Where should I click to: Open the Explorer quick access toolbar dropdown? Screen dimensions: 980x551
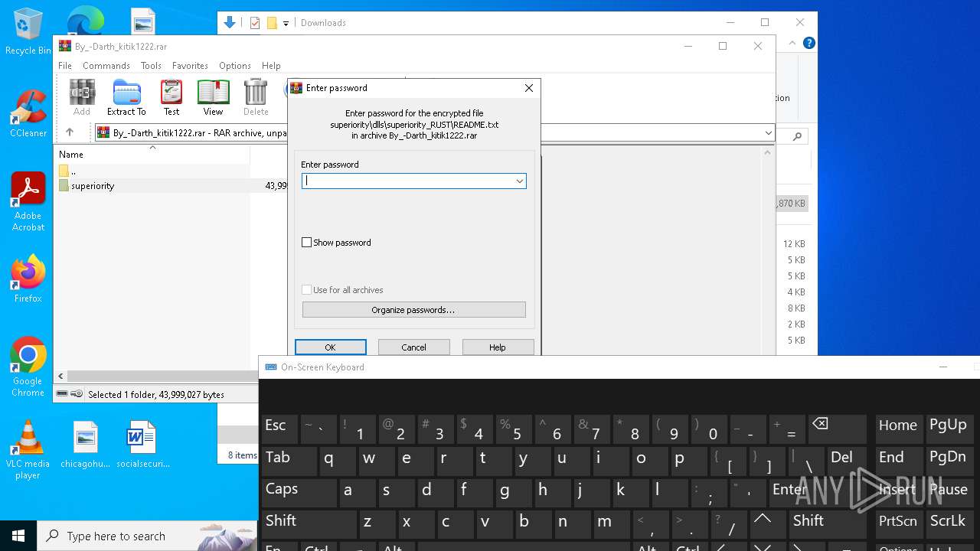(286, 24)
